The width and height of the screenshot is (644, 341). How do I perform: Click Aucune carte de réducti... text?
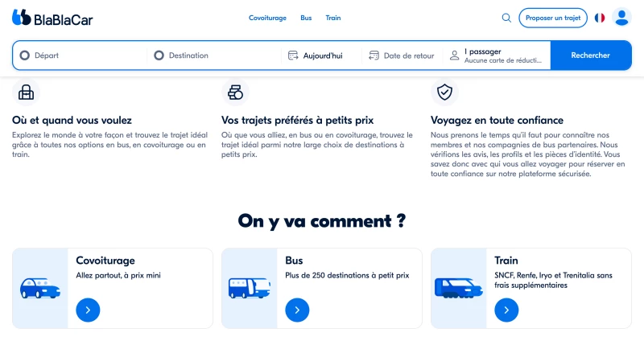(x=503, y=60)
